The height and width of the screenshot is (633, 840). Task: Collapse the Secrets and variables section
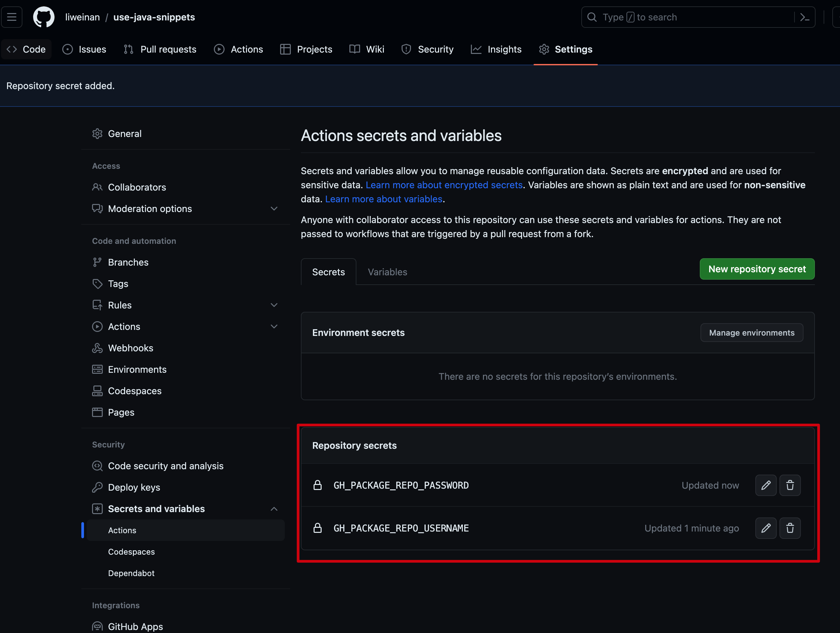(x=274, y=509)
